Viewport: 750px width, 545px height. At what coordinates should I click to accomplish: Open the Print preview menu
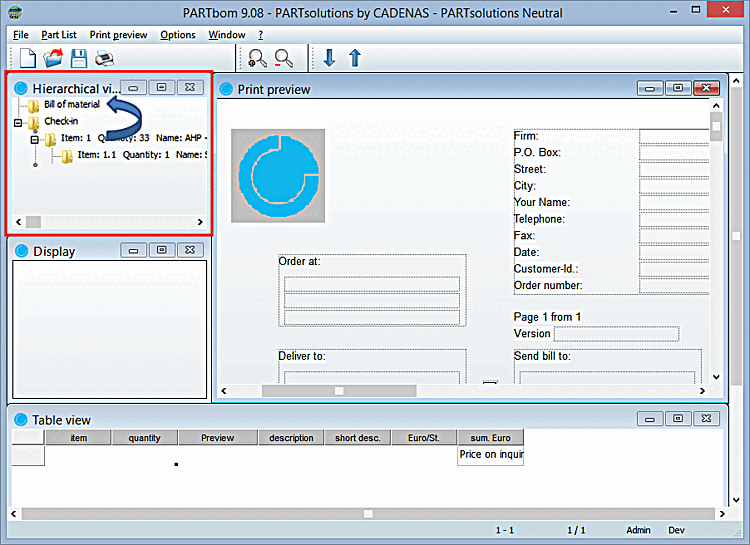coord(118,35)
